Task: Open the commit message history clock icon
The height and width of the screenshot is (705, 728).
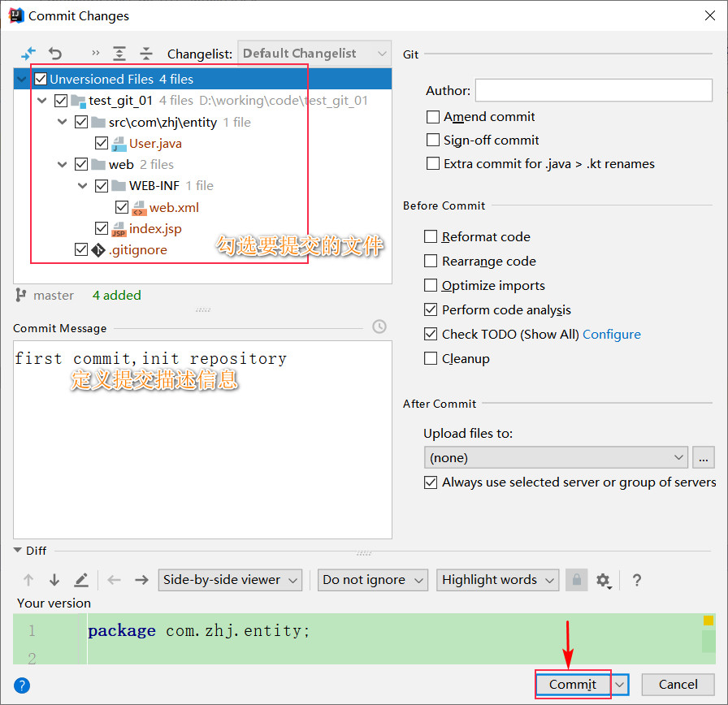Action: point(379,327)
